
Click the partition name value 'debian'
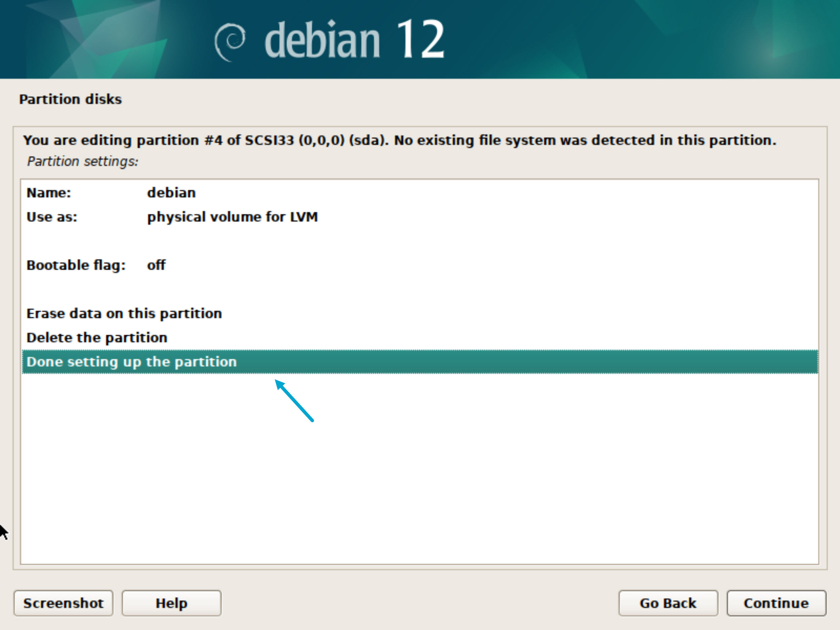171,193
